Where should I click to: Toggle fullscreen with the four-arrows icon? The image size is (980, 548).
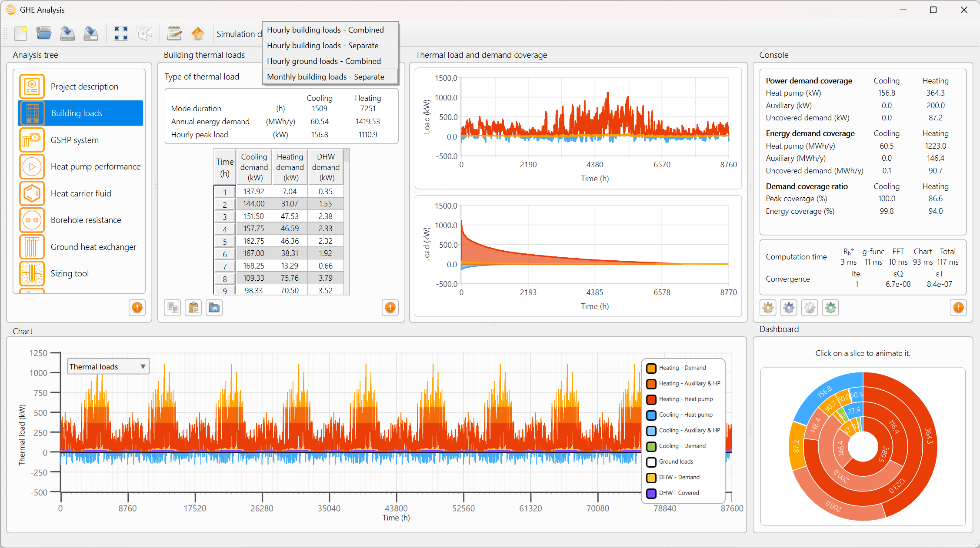pyautogui.click(x=121, y=33)
